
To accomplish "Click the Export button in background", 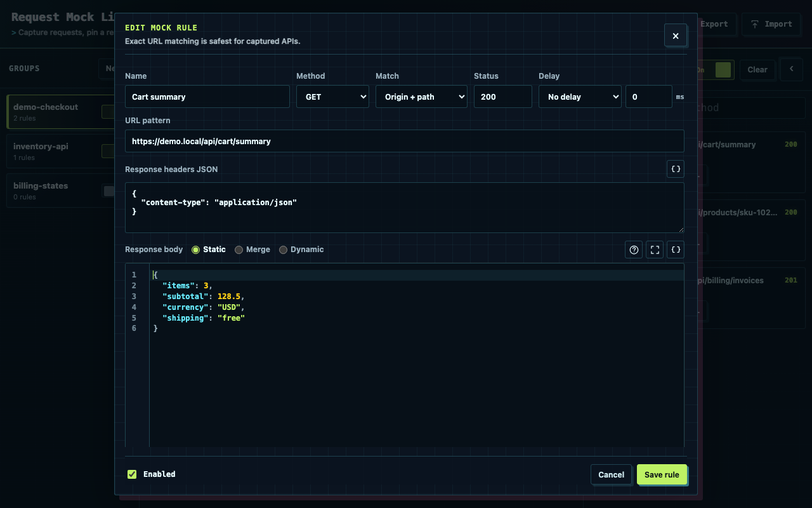I will (717, 24).
